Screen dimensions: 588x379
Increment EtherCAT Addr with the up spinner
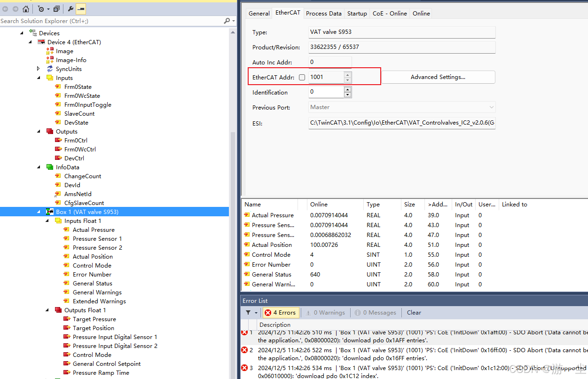(347, 74)
